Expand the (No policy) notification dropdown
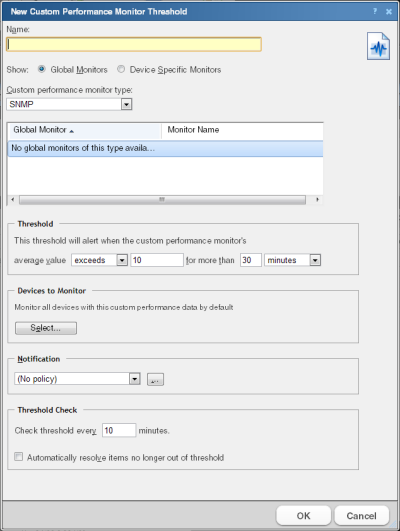The height and width of the screenshot is (531, 400). 134,379
